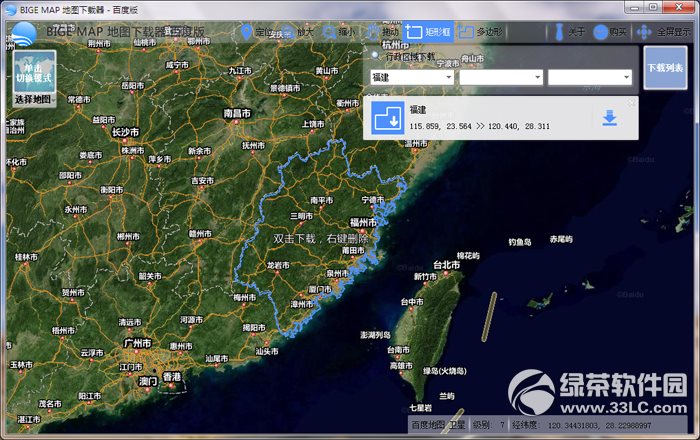The image size is (700, 440).
Task: Open the 关于 about dialog
Action: coord(569,32)
